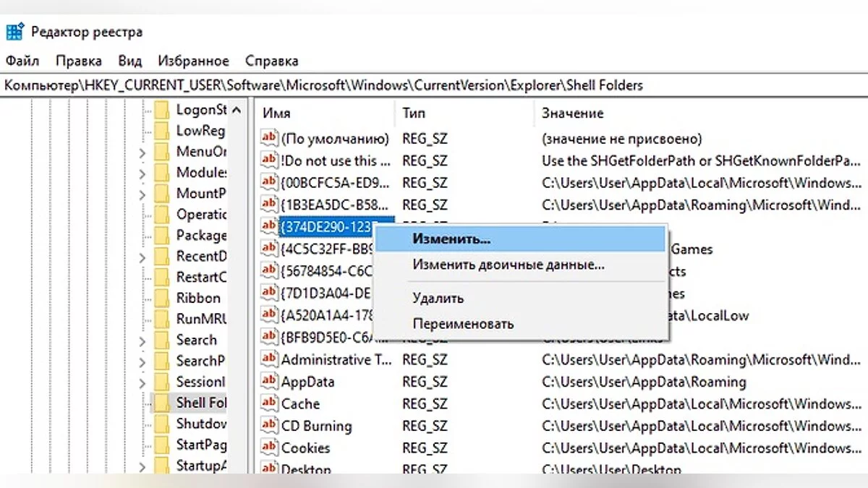The height and width of the screenshot is (488, 868).
Task: Click the folder icon of RunMRU key
Action: point(161,319)
